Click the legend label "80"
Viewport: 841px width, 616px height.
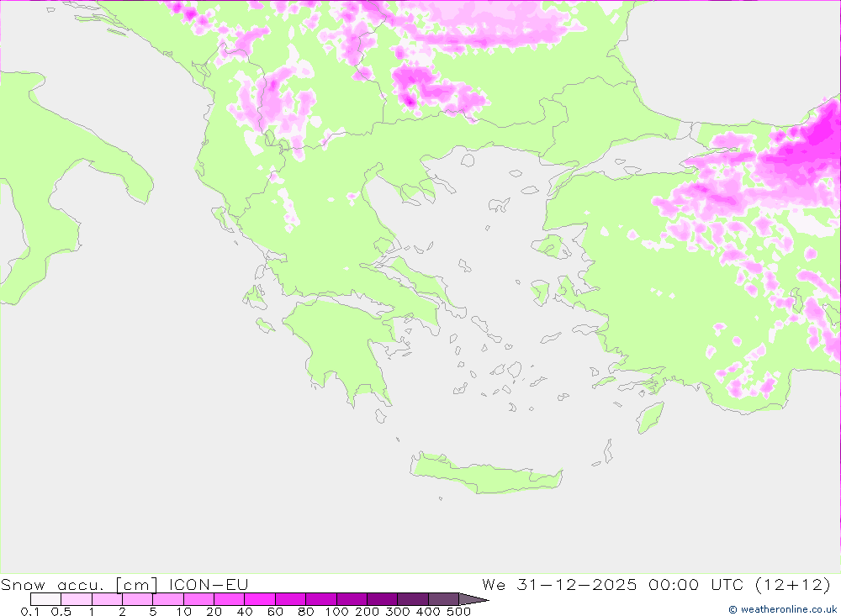(306, 611)
